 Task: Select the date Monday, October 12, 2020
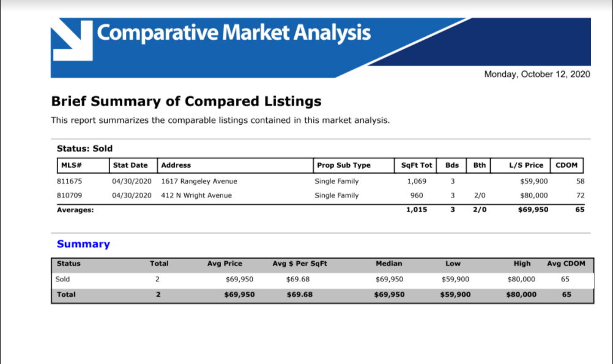(537, 74)
